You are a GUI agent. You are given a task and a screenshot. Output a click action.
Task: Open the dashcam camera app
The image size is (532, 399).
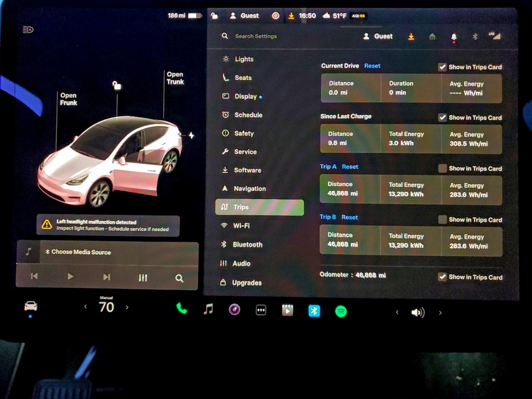[x=234, y=310]
